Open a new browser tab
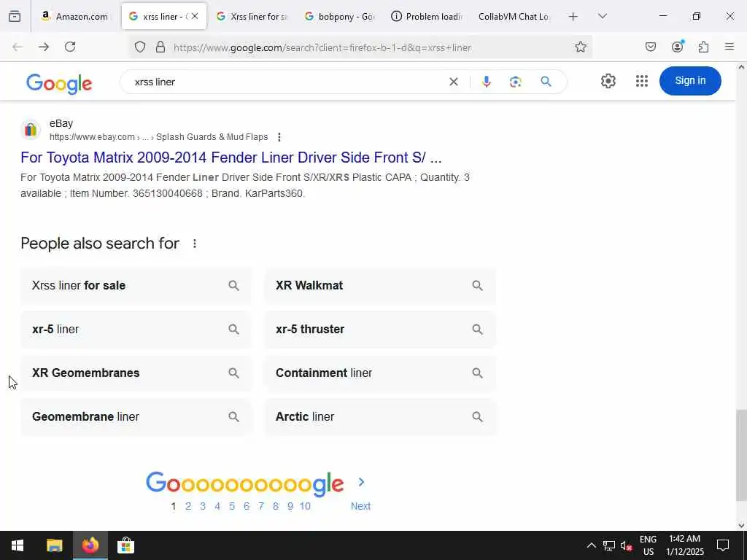This screenshot has width=747, height=560. pos(573,17)
